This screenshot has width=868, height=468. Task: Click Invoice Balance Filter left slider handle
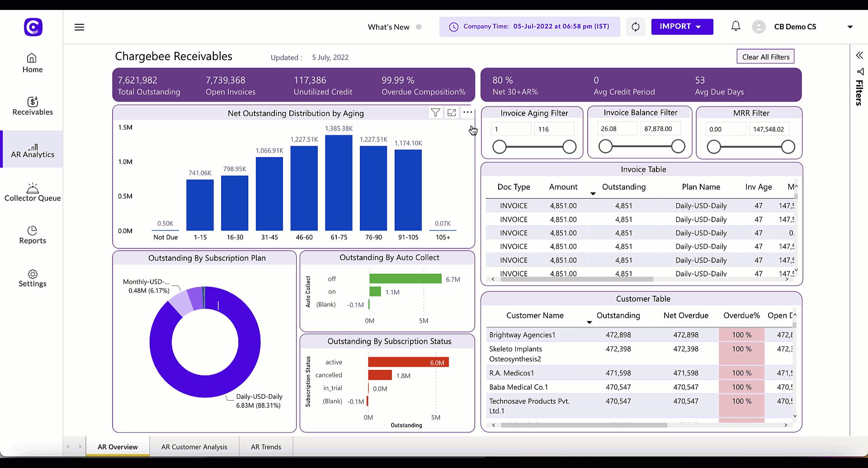tap(605, 146)
